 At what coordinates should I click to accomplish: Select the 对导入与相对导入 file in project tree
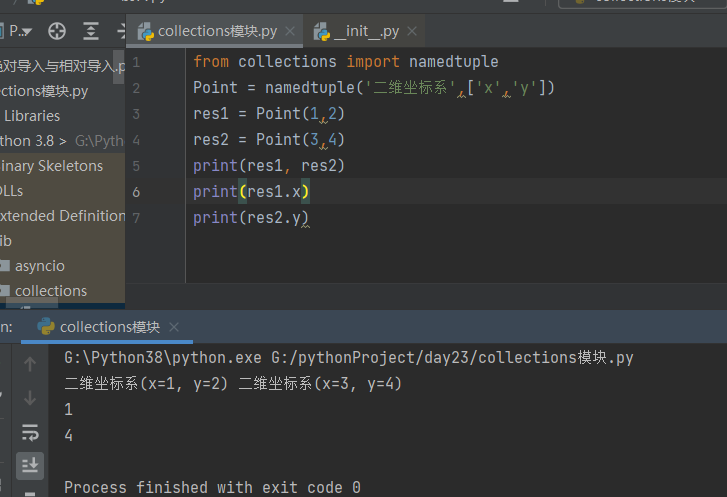click(62, 66)
